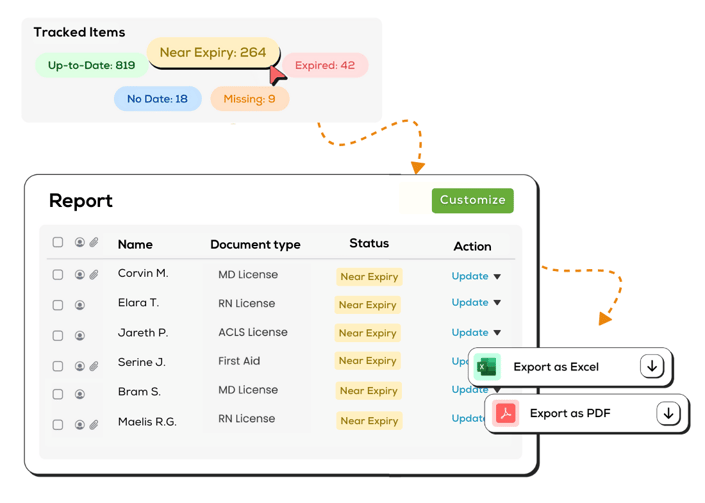The image size is (705, 503).
Task: Expand the Update dropdown arrow for Jareth P.
Action: coord(497,333)
